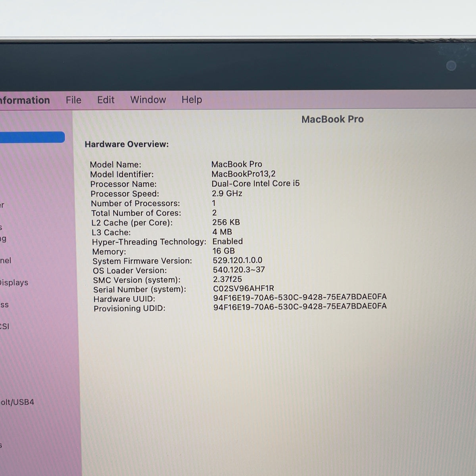Select SMC Version value 2.37f25
The width and height of the screenshot is (476, 476).
click(227, 279)
